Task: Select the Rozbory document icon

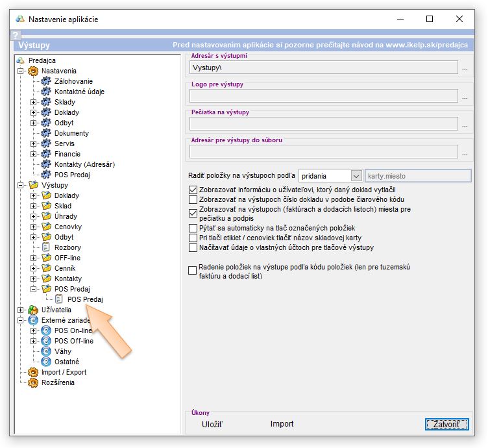Action: click(45, 247)
